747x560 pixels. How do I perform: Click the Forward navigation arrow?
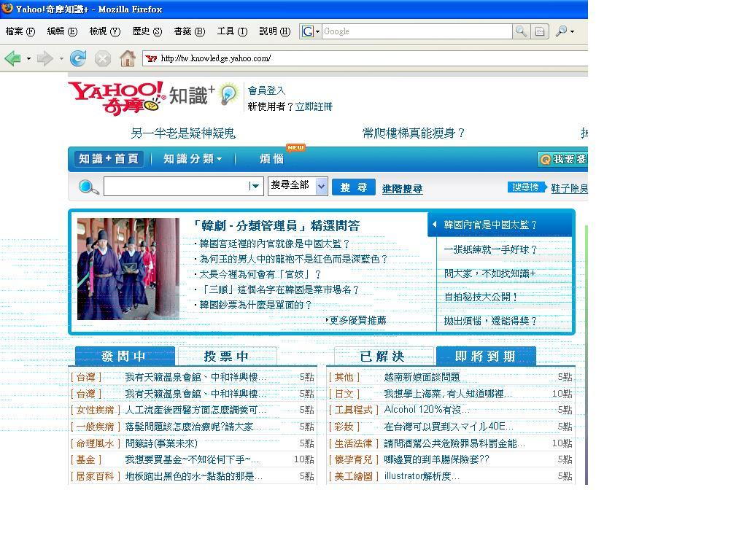[x=44, y=58]
